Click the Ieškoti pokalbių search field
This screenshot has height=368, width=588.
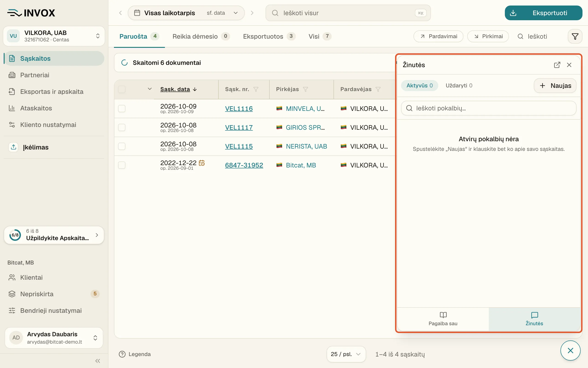click(x=488, y=108)
